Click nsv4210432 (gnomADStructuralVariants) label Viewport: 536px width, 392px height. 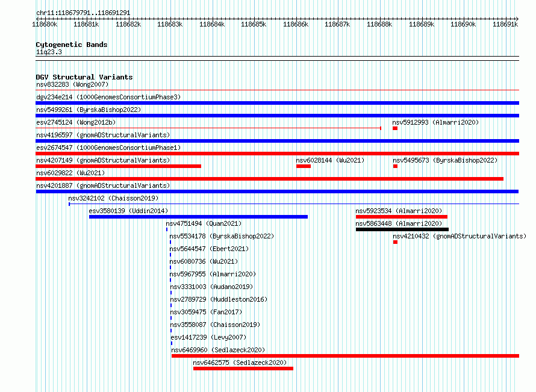coord(460,236)
